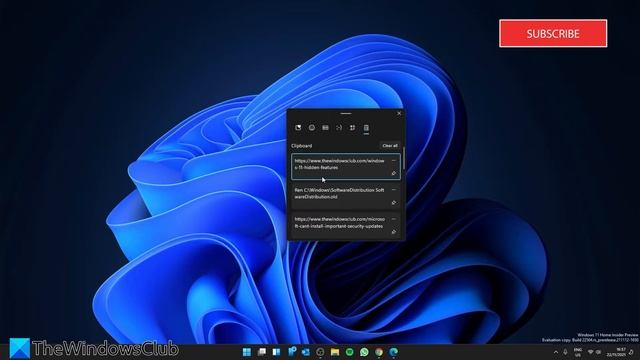Viewport: 640px width, 360px height.
Task: Paste the cant-install-important-security-updates URL clip
Action: pyautogui.click(x=346, y=225)
